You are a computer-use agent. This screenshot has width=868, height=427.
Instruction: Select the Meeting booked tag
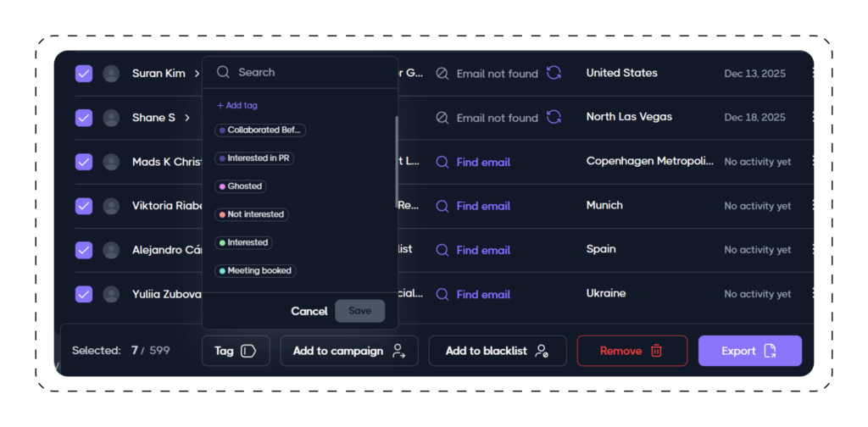(255, 271)
